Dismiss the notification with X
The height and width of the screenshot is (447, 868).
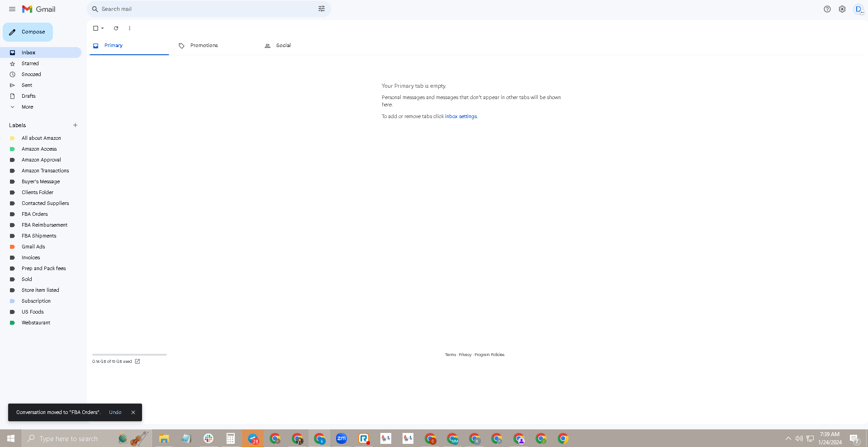[133, 413]
